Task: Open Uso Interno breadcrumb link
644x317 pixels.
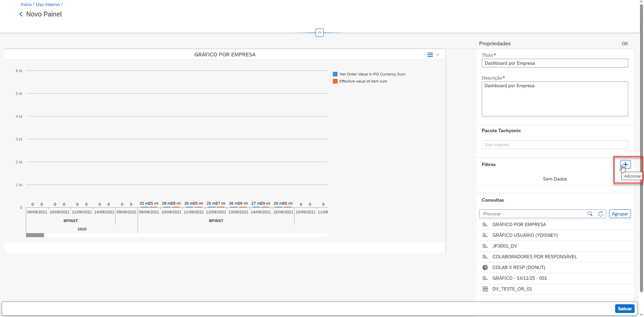Action: [x=48, y=4]
